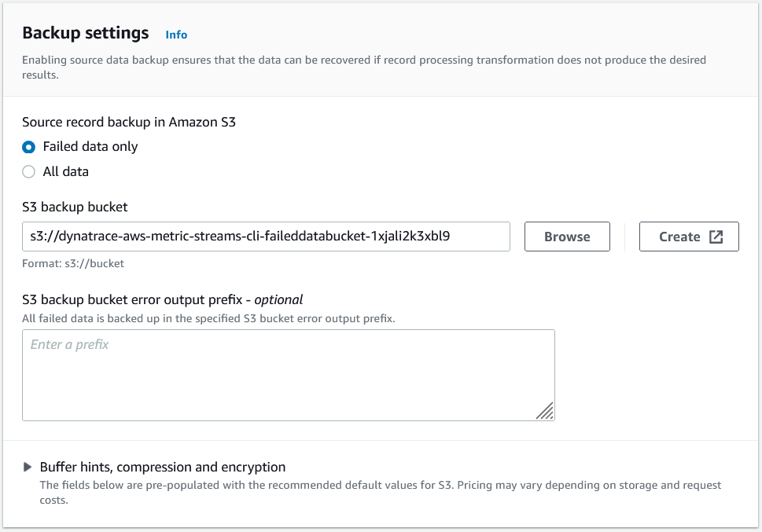Click into the error output prefix textarea

[x=288, y=375]
